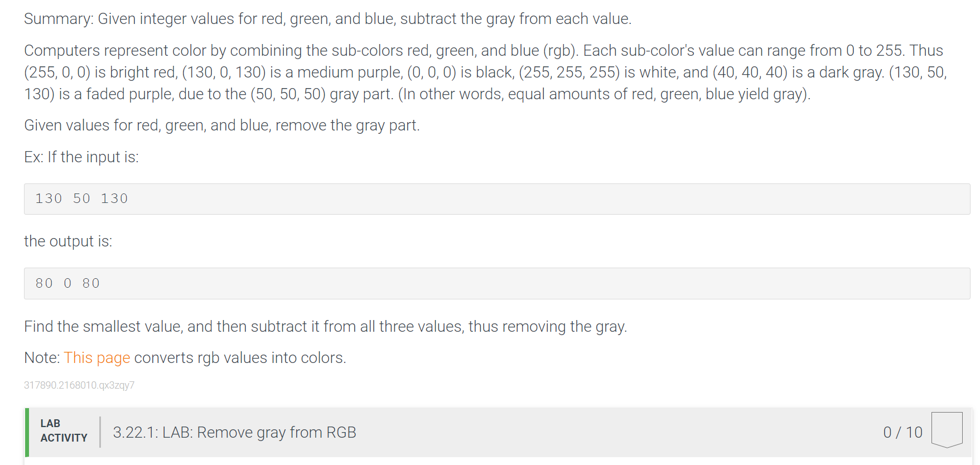Click the example input code block "130 50 130"
Viewport: 980px width, 465px height.
pos(496,199)
